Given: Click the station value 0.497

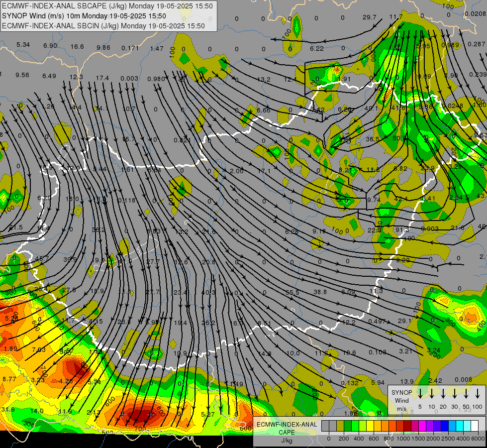Looking at the screenshot, I should coord(377,321).
